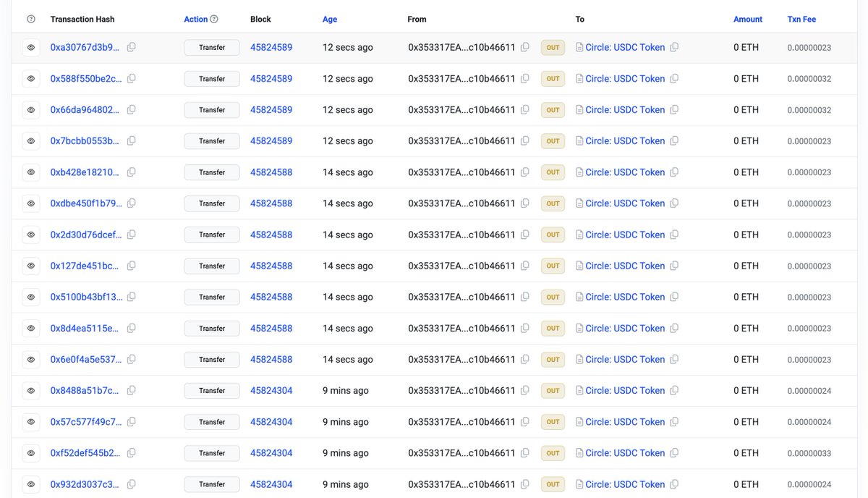Screen dimensions: 868x498
Task: Copy the hash 0xa30767d3b9 to clipboard
Action: click(x=131, y=47)
